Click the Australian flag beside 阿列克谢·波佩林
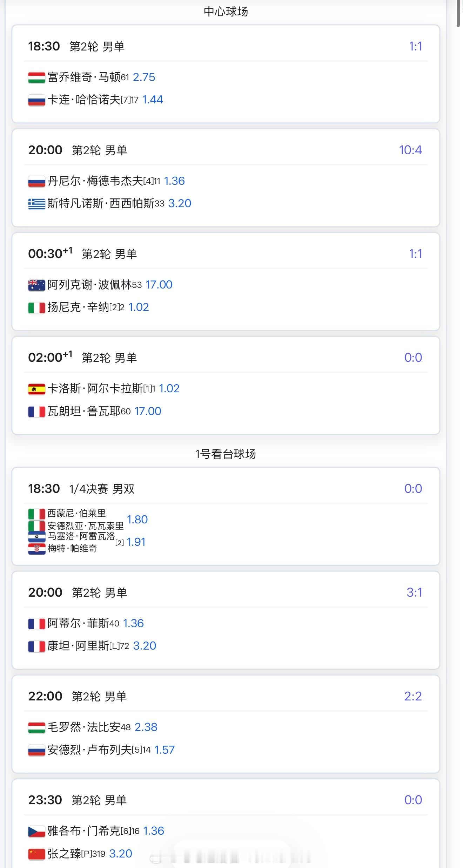The height and width of the screenshot is (868, 463). (x=36, y=285)
